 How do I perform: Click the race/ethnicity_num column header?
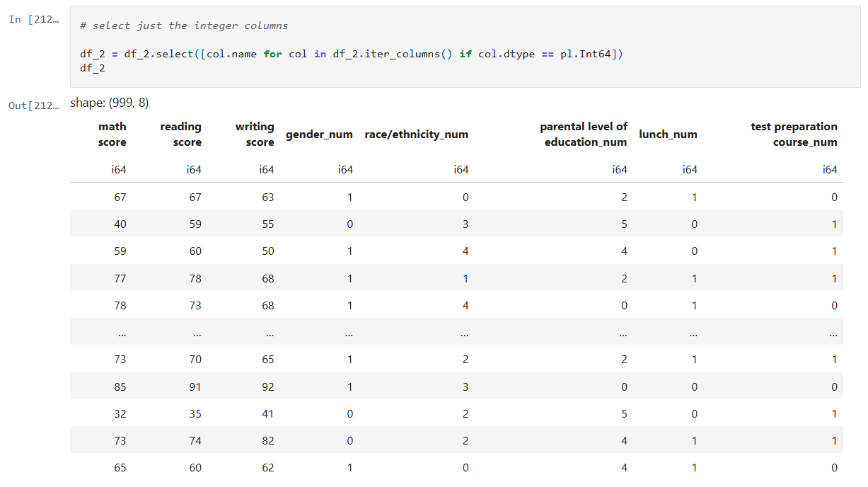click(x=416, y=134)
